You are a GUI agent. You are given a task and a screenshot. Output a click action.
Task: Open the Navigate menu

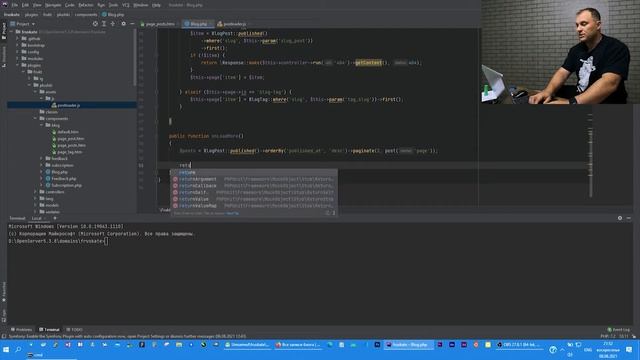click(x=53, y=5)
